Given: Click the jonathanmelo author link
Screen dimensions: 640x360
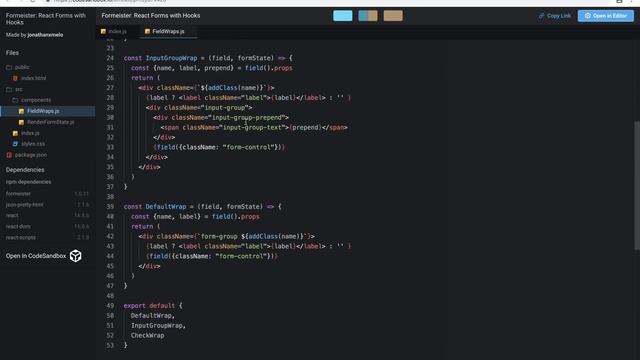Looking at the screenshot, I should (x=45, y=35).
